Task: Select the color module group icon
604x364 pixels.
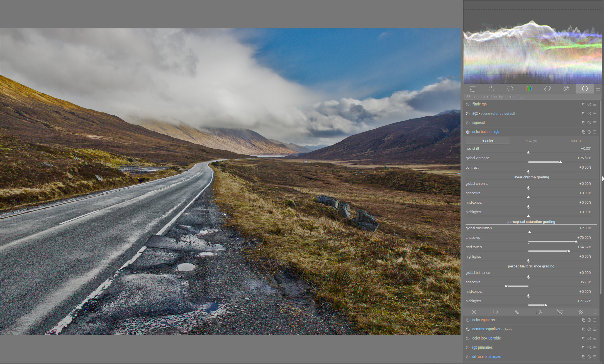Action: (529, 89)
